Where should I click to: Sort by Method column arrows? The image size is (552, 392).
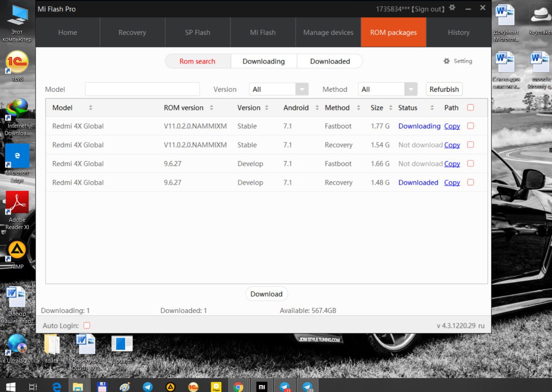coord(358,108)
